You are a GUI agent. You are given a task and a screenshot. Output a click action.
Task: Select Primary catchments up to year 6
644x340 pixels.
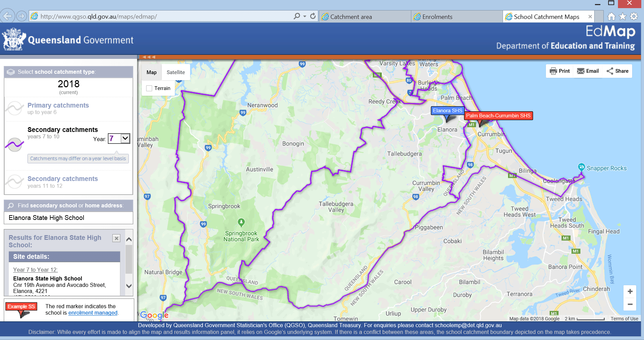58,108
